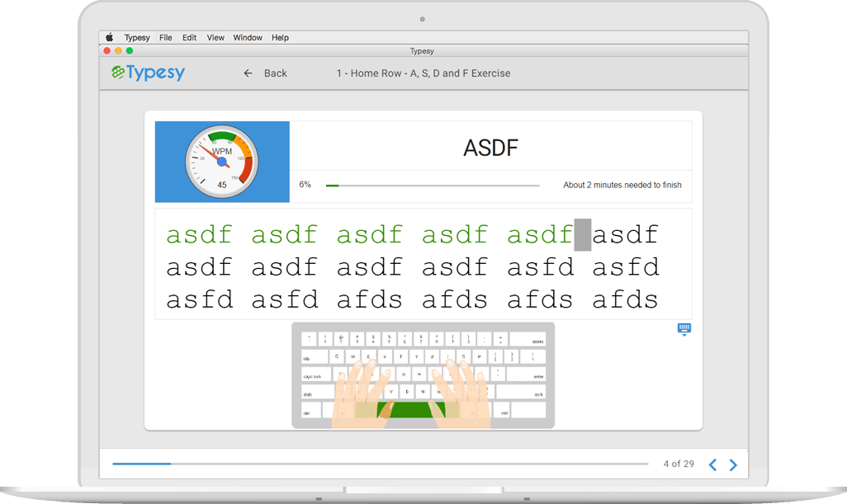Click the Back text link
Screen dimensions: 847x504
click(275, 73)
